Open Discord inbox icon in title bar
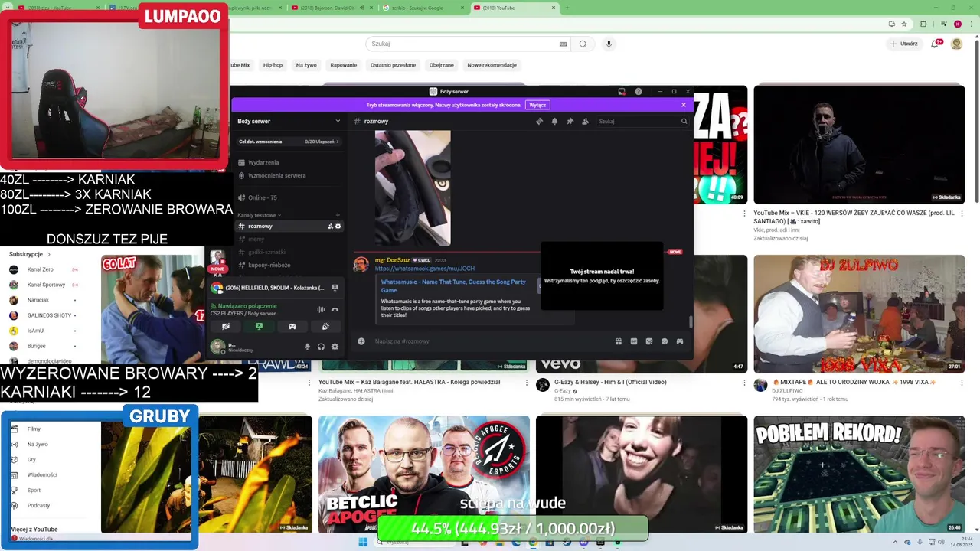Screen dimensions: 980x551 click(x=622, y=91)
